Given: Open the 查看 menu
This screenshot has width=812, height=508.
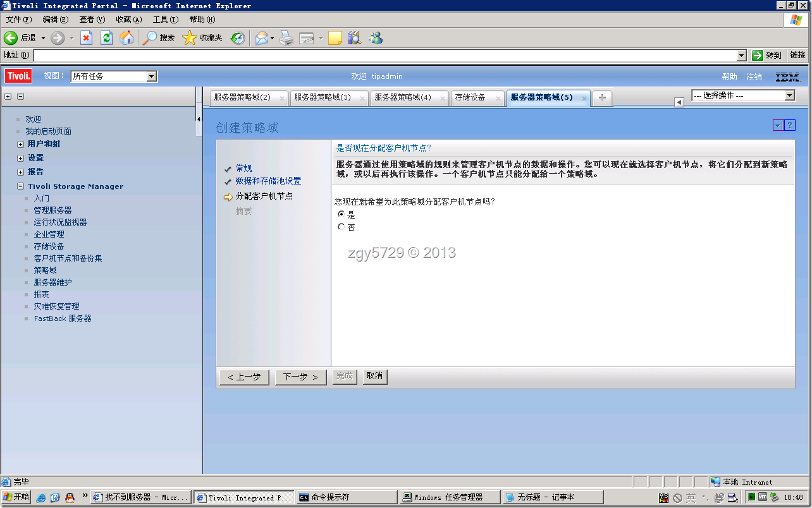Looking at the screenshot, I should pos(92,20).
